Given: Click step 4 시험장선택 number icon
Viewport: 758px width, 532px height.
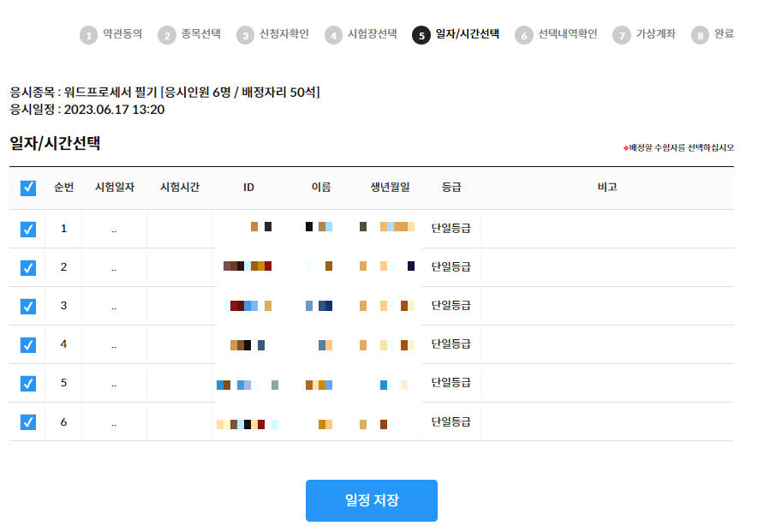Looking at the screenshot, I should [333, 35].
